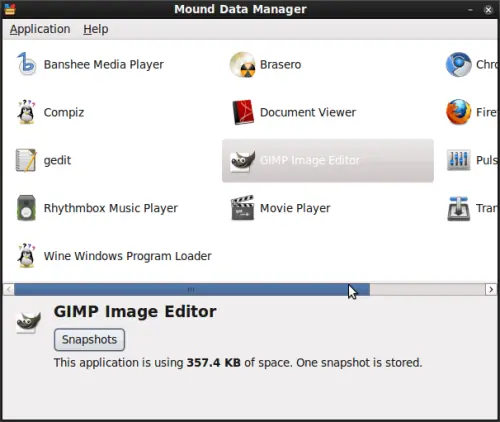
Task: Choose the Transmission download icon
Action: tap(458, 208)
